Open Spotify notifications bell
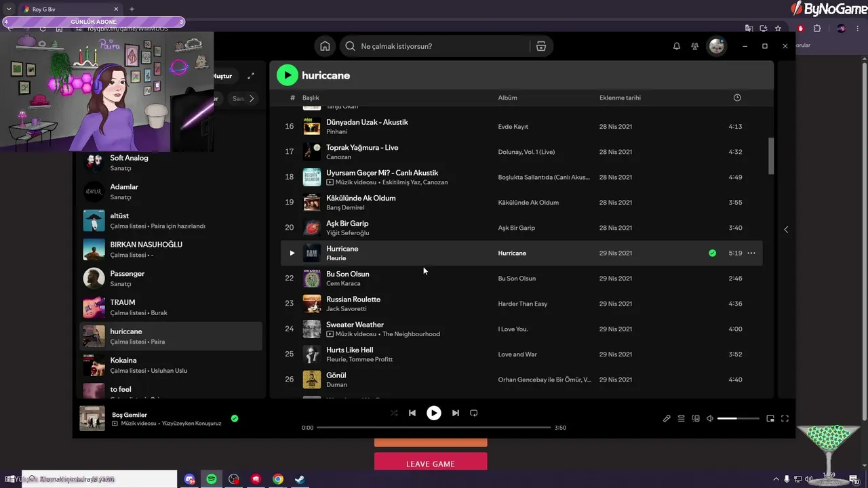 (676, 46)
